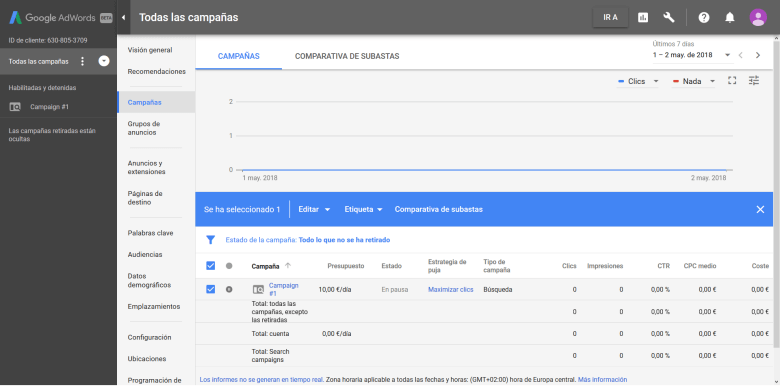Sort by Campaña using the arrow
Viewport: 780px width, 392px height.
click(288, 266)
